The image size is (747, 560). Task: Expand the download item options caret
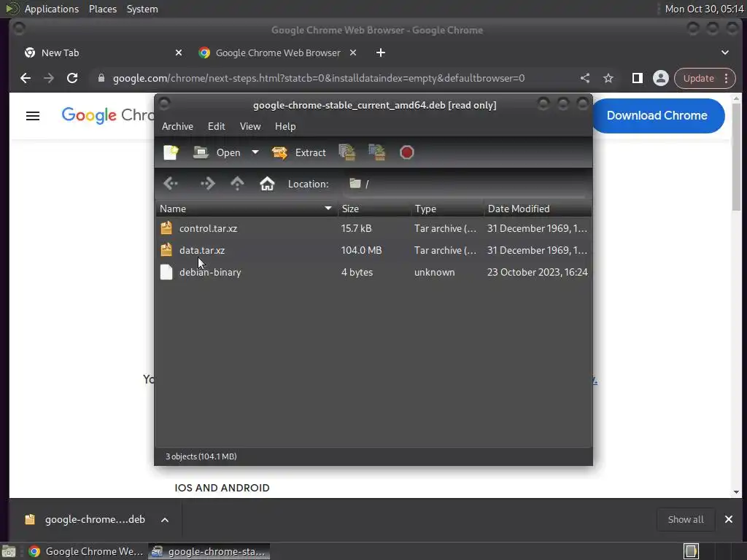tap(165, 520)
